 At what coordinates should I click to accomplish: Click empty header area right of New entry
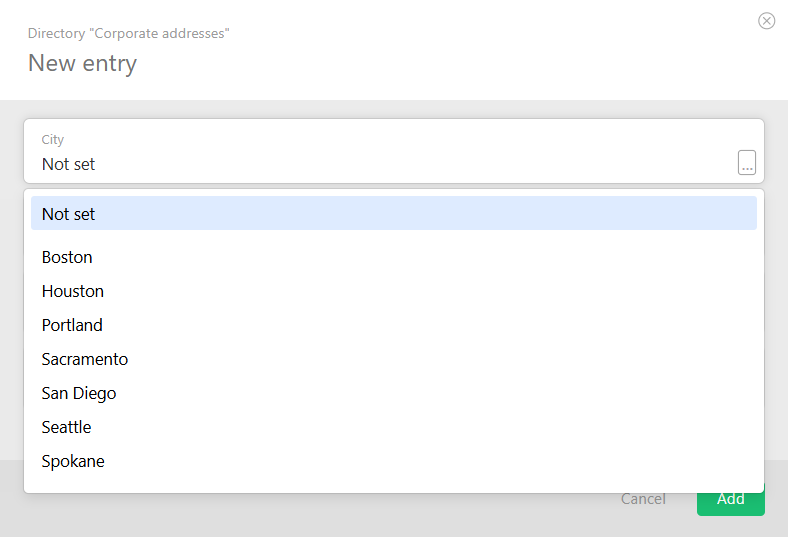click(450, 64)
